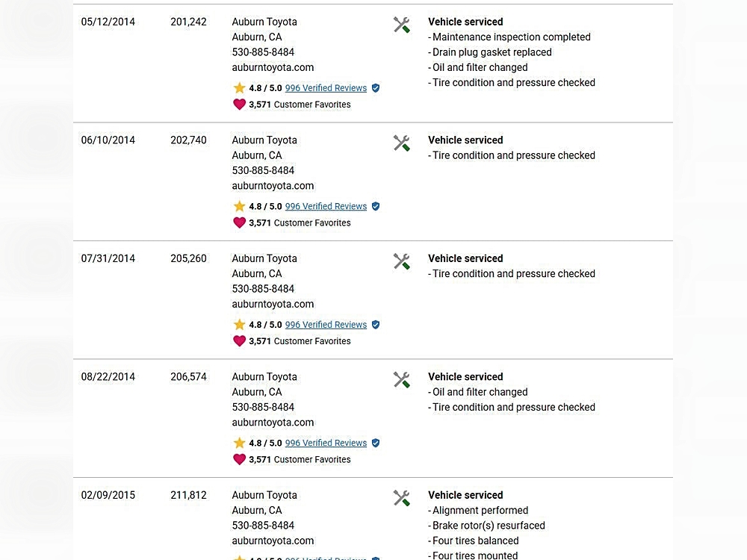Click heart favorites icon in 06/10/2014 entry
Viewport: 747px width, 560px height.
(239, 223)
